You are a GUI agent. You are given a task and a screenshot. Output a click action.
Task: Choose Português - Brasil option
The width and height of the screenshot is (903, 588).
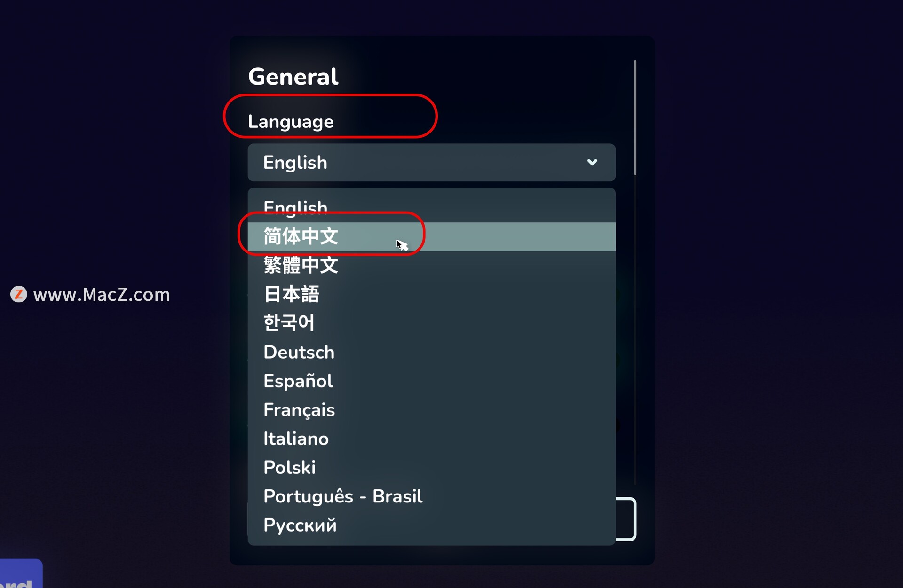343,496
